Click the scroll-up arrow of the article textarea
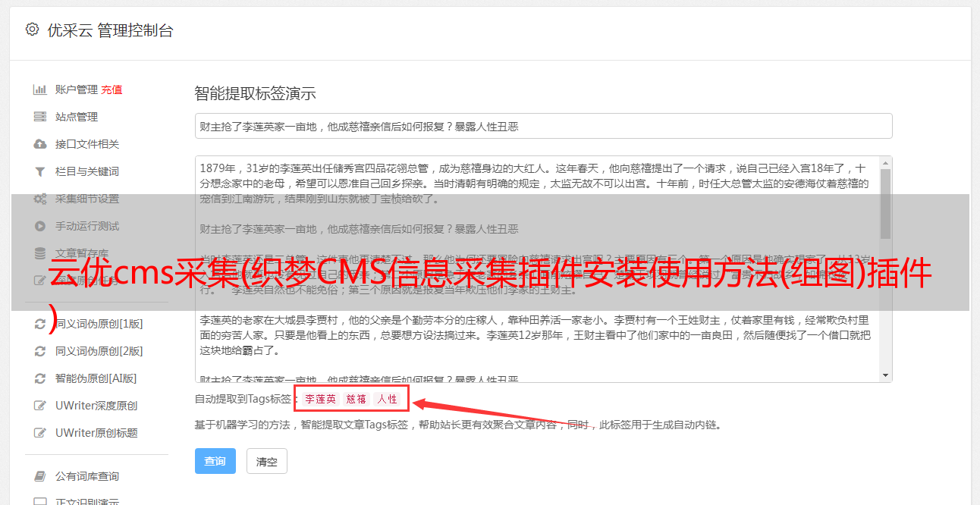The height and width of the screenshot is (505, 980). [885, 163]
